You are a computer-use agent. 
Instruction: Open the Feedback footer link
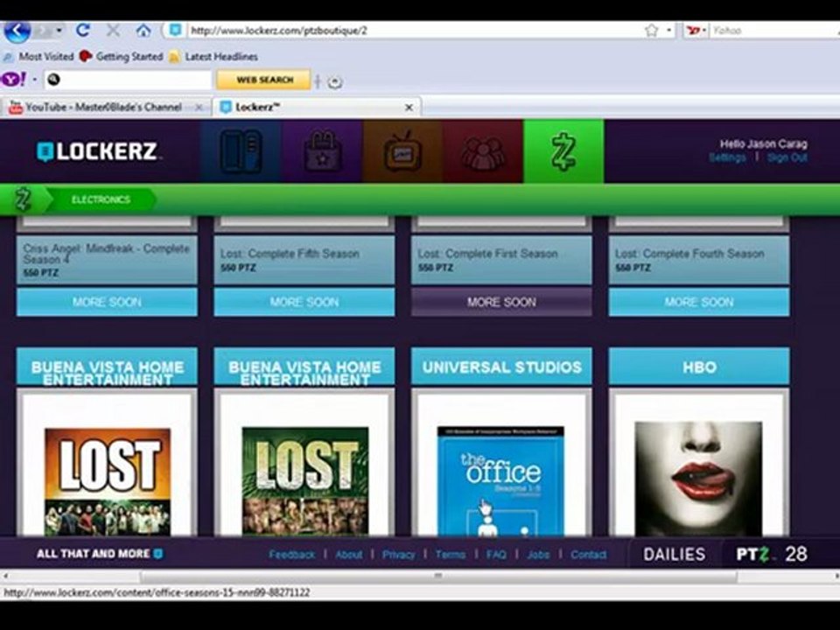[x=292, y=555]
